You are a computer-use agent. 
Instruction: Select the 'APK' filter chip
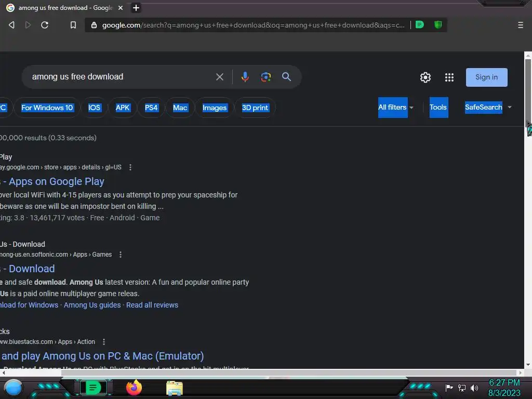click(123, 108)
